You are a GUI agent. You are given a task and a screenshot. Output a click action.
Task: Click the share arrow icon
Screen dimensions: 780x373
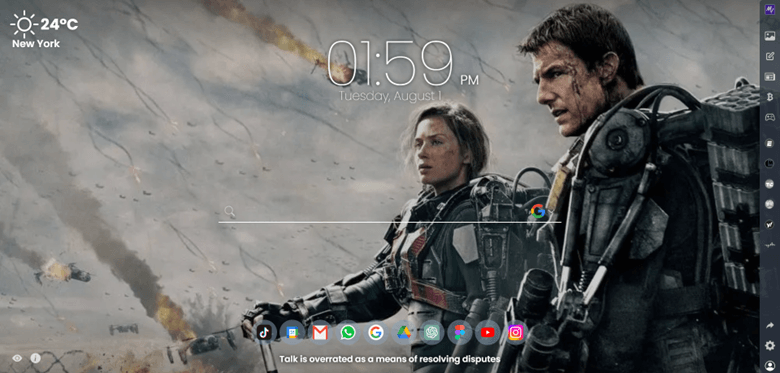coord(770,325)
